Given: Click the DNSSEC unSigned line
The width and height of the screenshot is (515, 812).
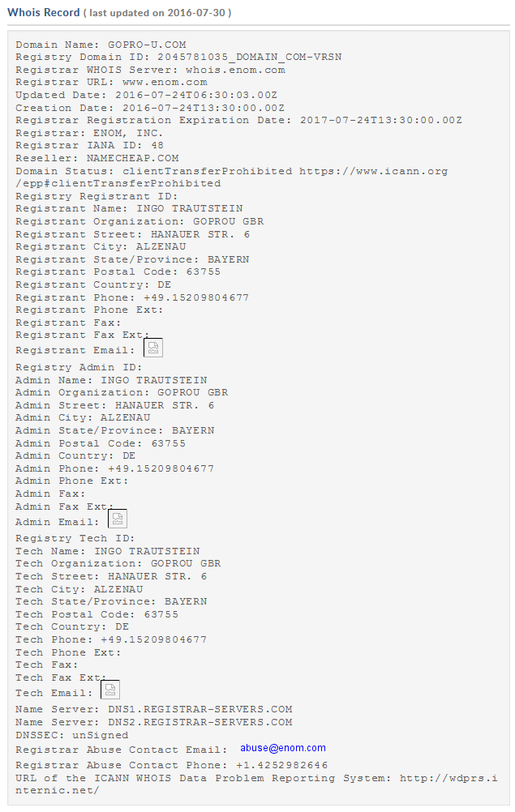Looking at the screenshot, I should [72, 735].
